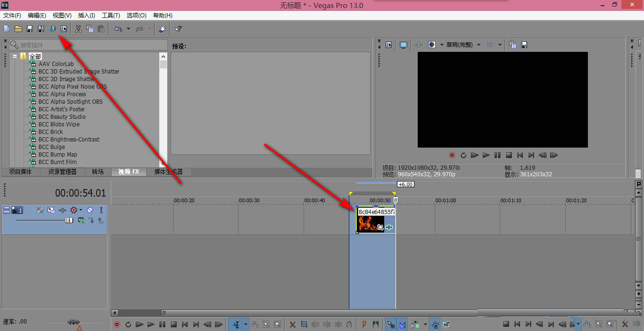This screenshot has height=331, width=644.
Task: Click the save snapshot to file icon
Action: coord(524,45)
